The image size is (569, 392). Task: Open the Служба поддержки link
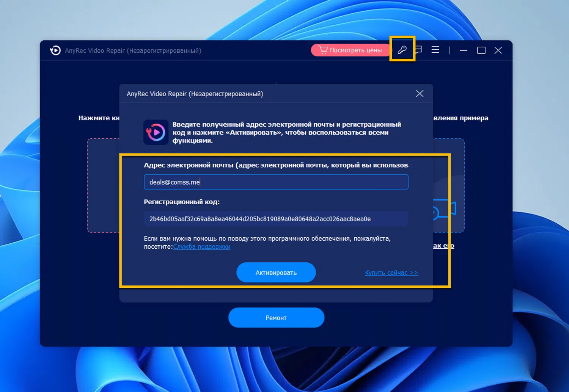[x=202, y=246]
